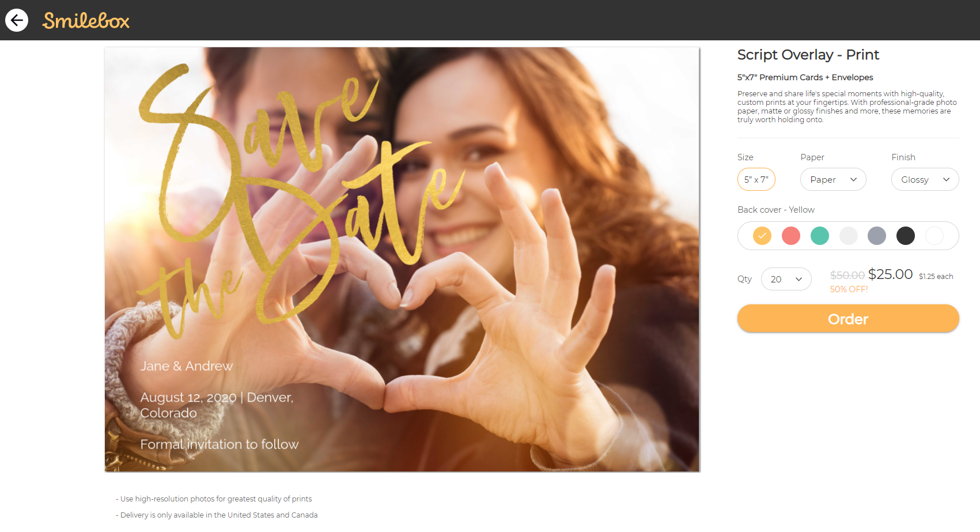Click the Script Overlay - Print title
The image size is (980, 532).
808,55
